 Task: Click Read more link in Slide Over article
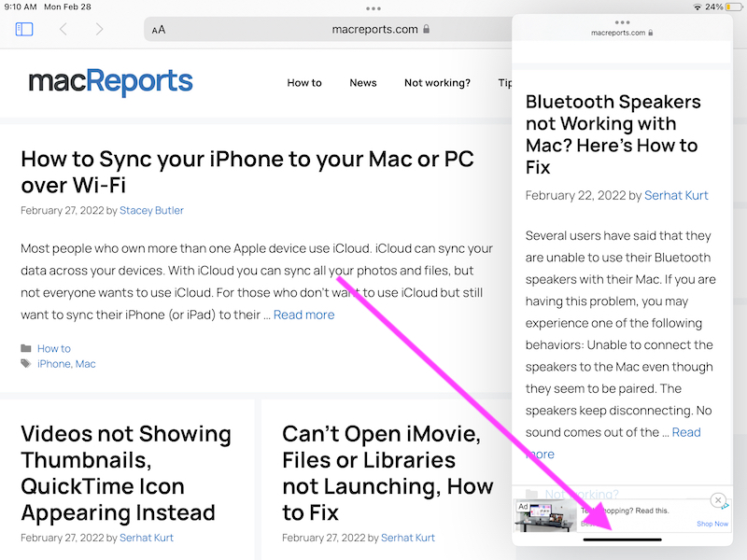pyautogui.click(x=686, y=432)
